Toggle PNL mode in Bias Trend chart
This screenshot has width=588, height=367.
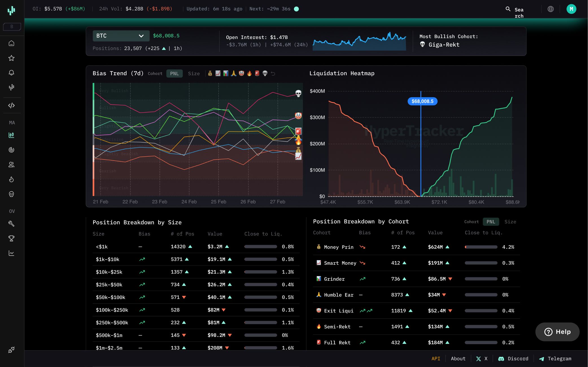(174, 73)
